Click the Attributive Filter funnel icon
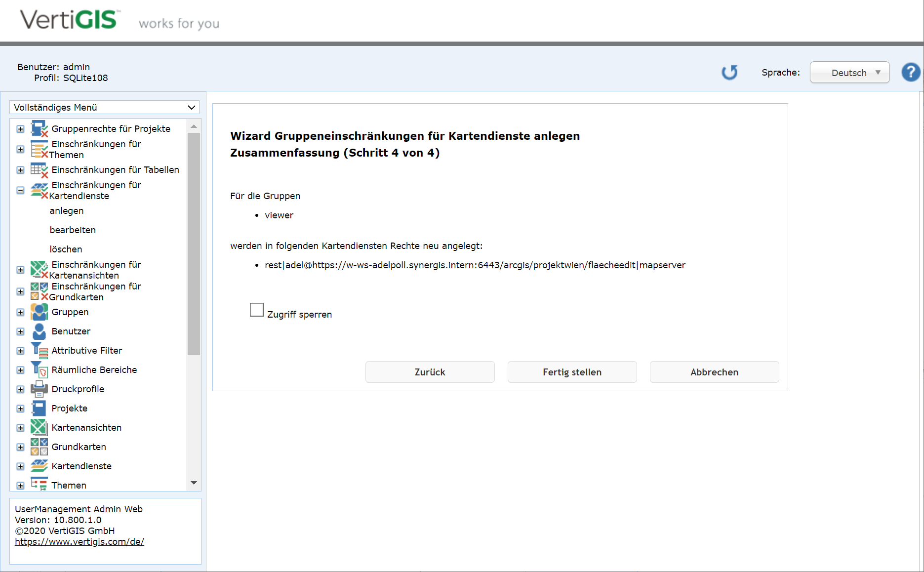 pyautogui.click(x=39, y=350)
